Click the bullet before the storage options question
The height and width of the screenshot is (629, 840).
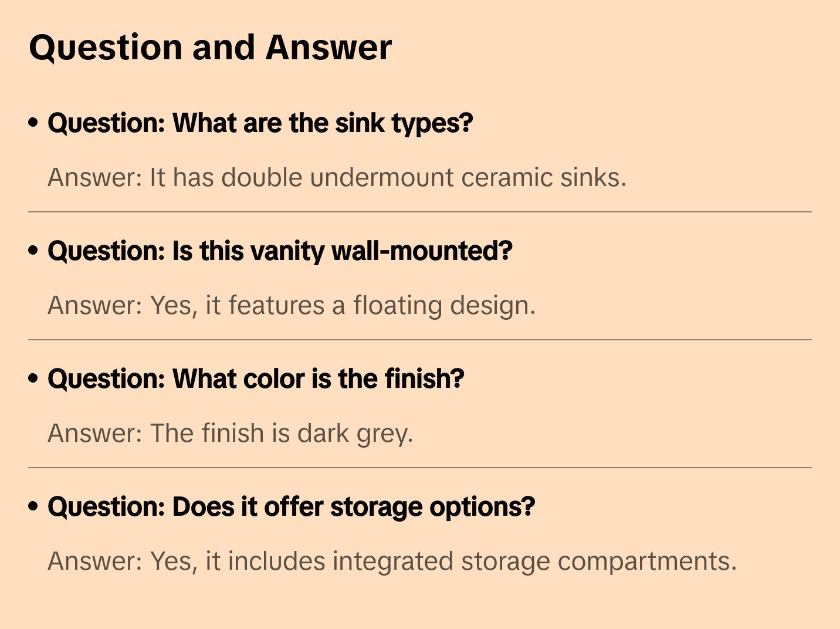[x=33, y=506]
